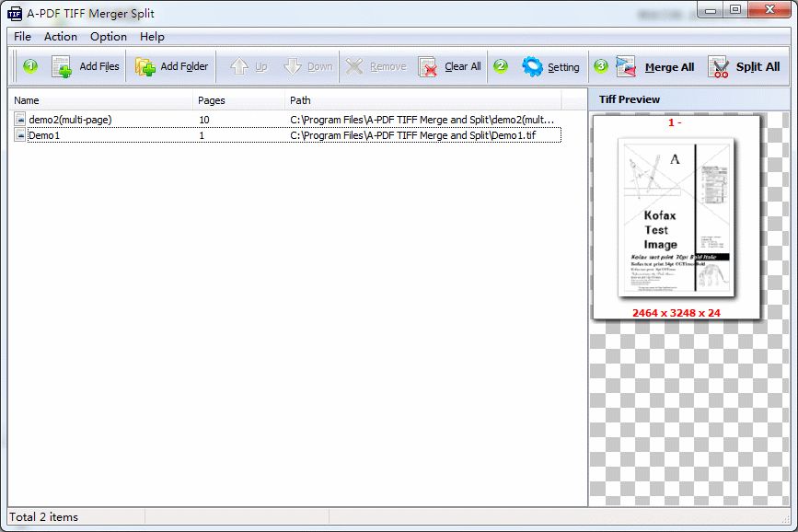The height and width of the screenshot is (532, 798).
Task: Click the demo2(multi-page) file icon
Action: coord(20,120)
